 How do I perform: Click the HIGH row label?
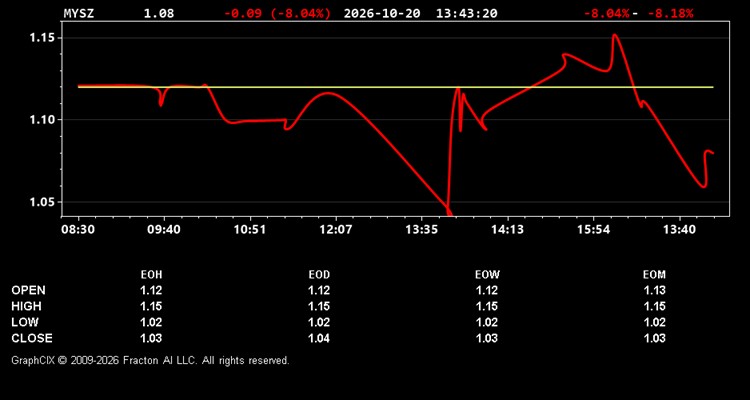click(x=26, y=306)
